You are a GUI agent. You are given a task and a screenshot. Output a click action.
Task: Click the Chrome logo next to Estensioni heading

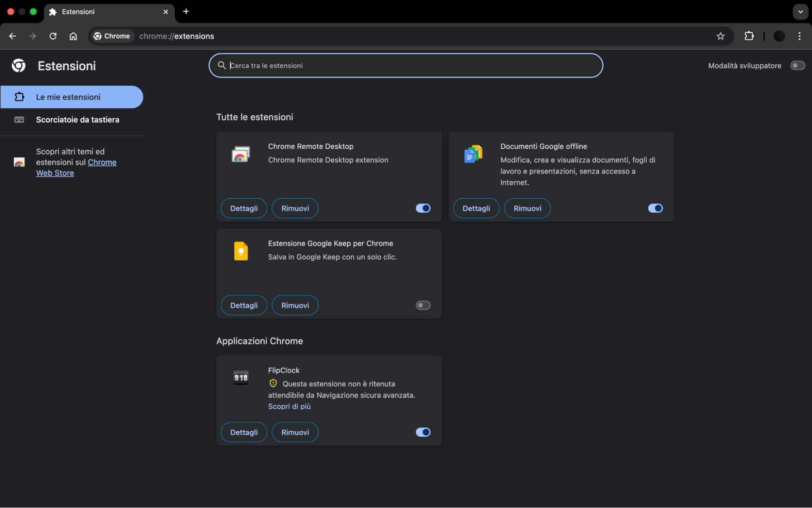[x=19, y=65]
